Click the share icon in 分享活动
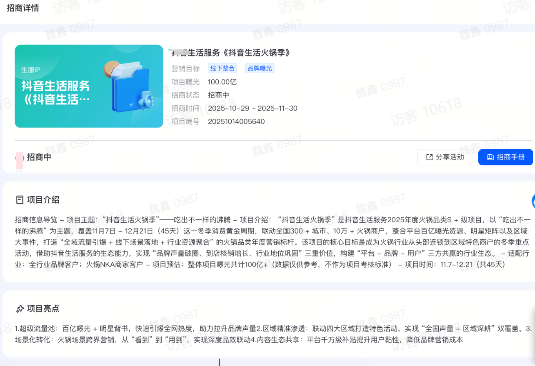The image size is (535, 366). point(429,157)
